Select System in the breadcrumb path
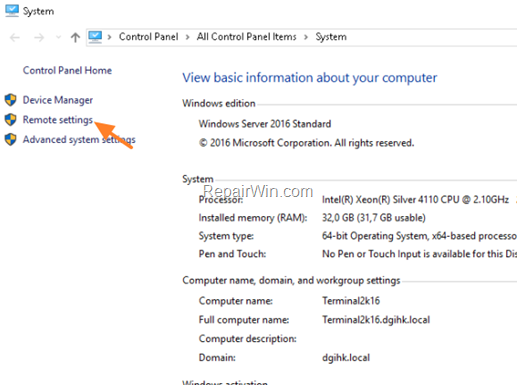517x385 pixels. (331, 37)
